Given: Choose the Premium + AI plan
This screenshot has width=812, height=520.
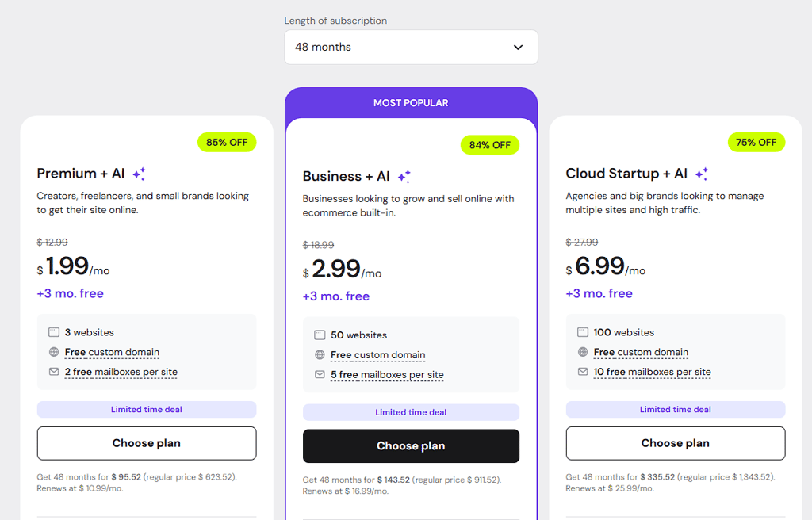Looking at the screenshot, I should pyautogui.click(x=147, y=443).
